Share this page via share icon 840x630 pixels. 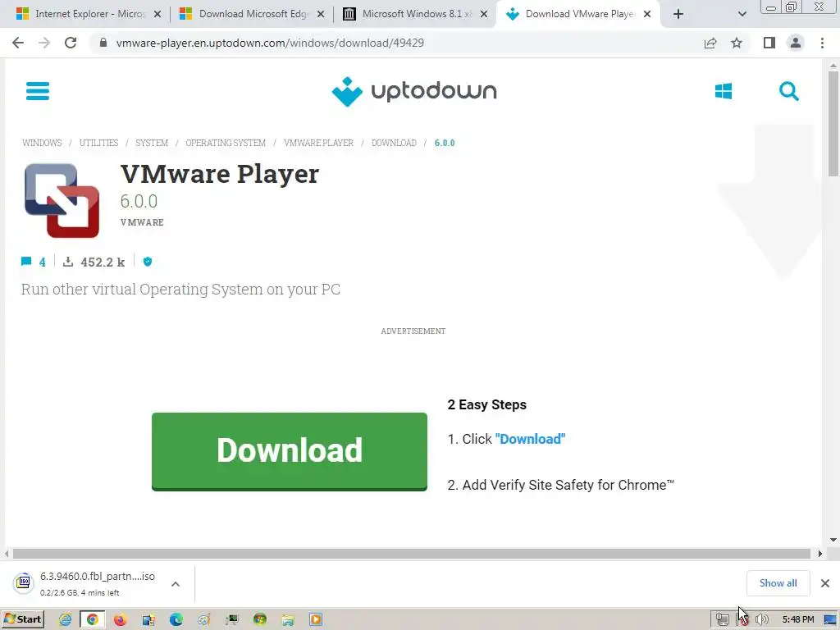coord(710,43)
